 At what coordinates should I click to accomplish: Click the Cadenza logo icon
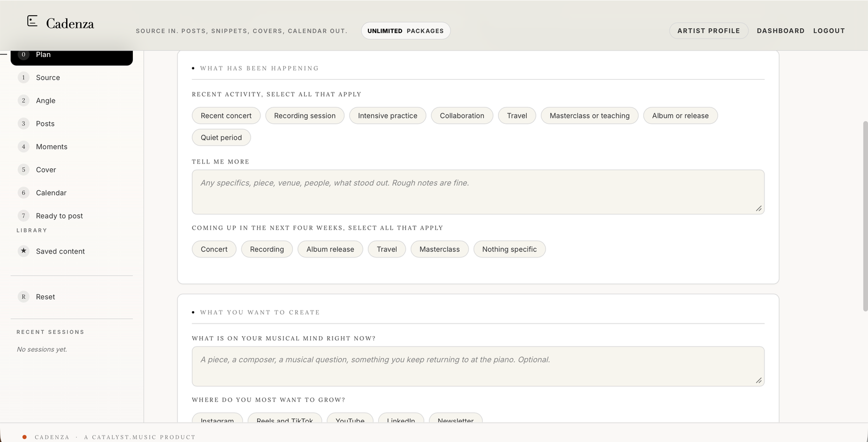pos(33,21)
